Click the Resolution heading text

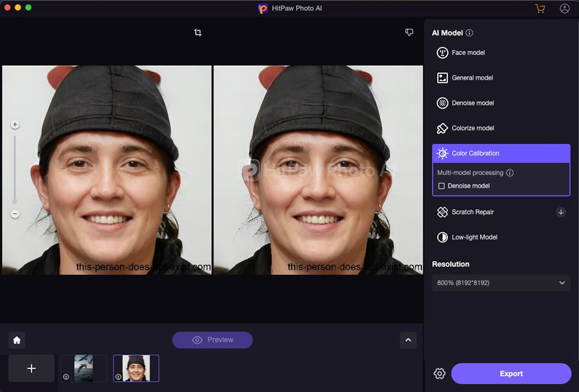[x=450, y=264]
